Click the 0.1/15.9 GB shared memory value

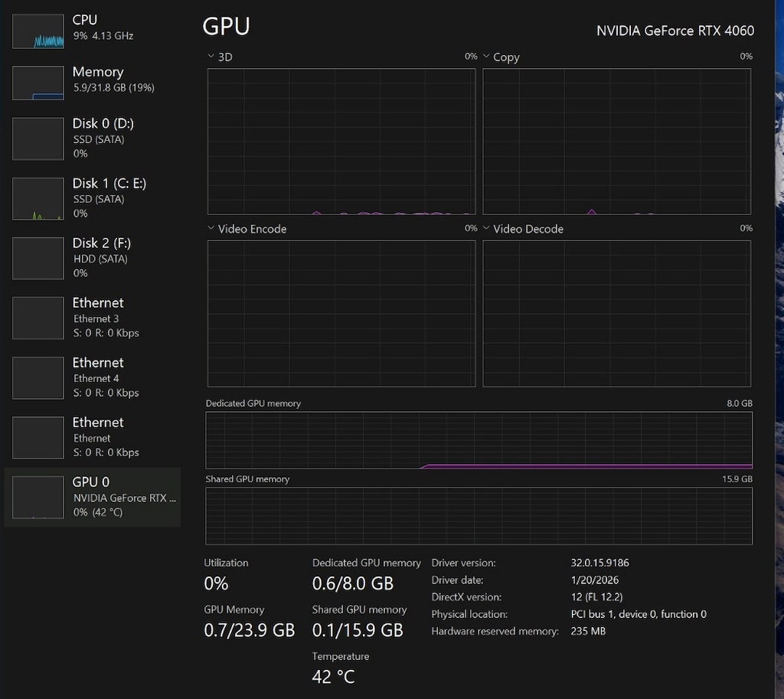[358, 630]
